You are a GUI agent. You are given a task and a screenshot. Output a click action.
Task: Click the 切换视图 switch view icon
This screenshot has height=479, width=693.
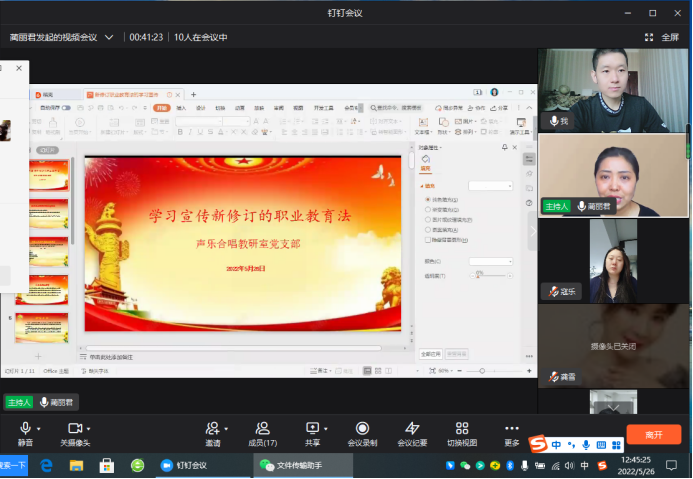click(x=462, y=429)
